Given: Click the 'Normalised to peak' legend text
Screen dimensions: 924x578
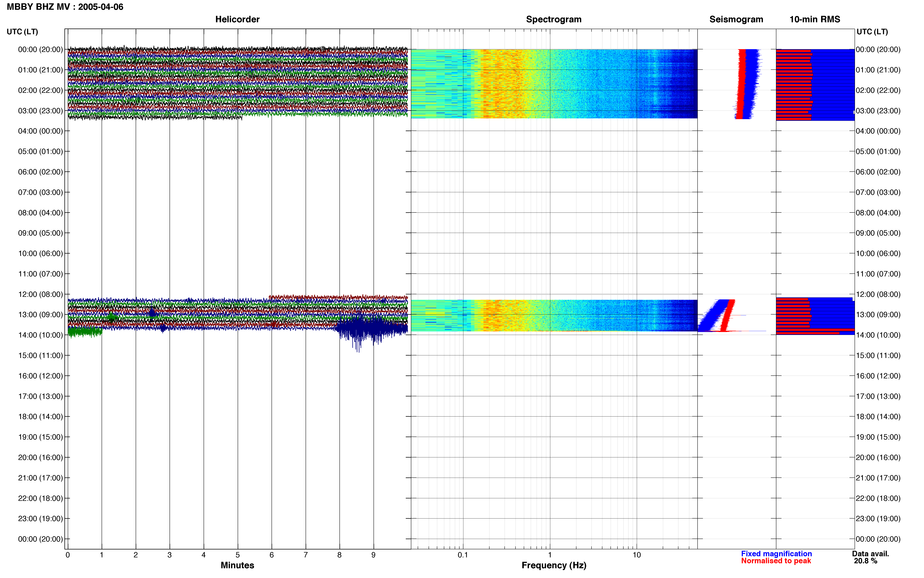Looking at the screenshot, I should (776, 561).
